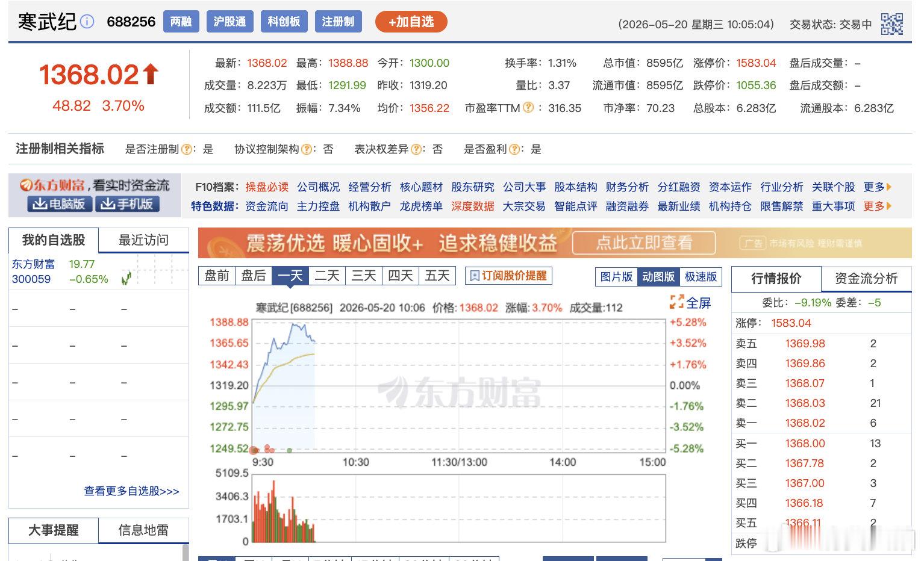
Task: Click the 卖五 price 1369.98
Action: point(805,344)
